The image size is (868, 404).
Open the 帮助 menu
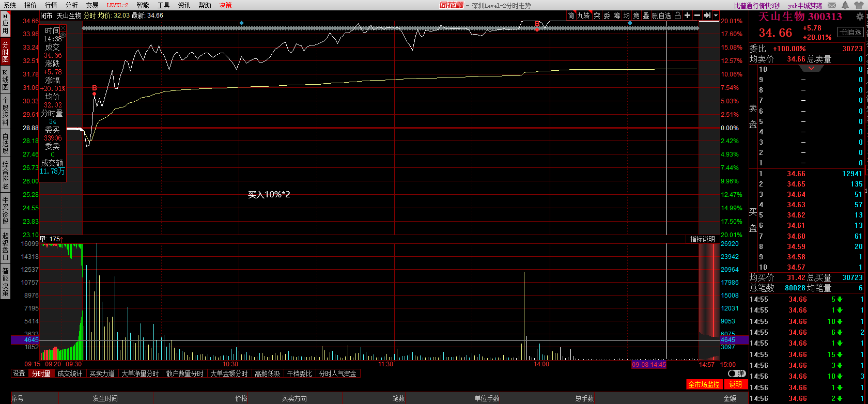(205, 5)
